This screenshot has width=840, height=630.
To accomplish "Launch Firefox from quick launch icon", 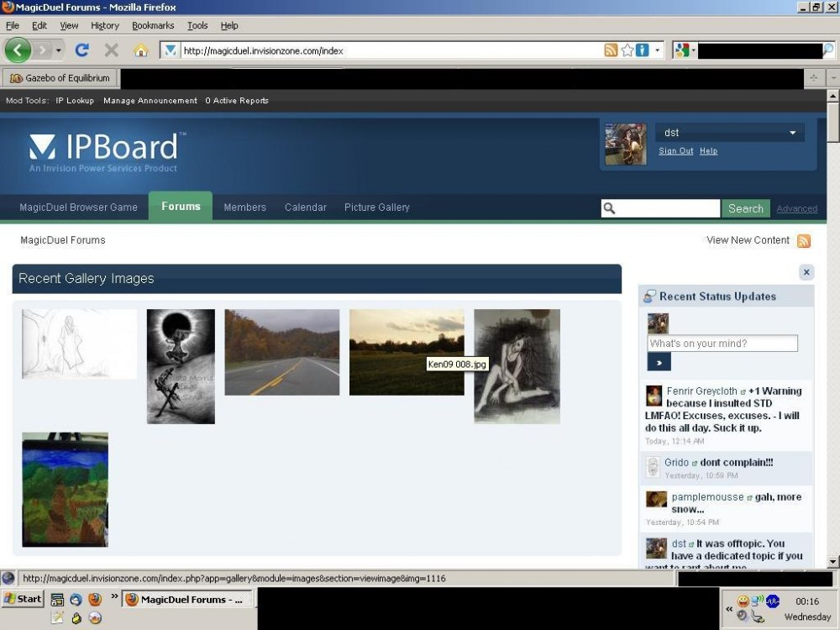I will [95, 599].
